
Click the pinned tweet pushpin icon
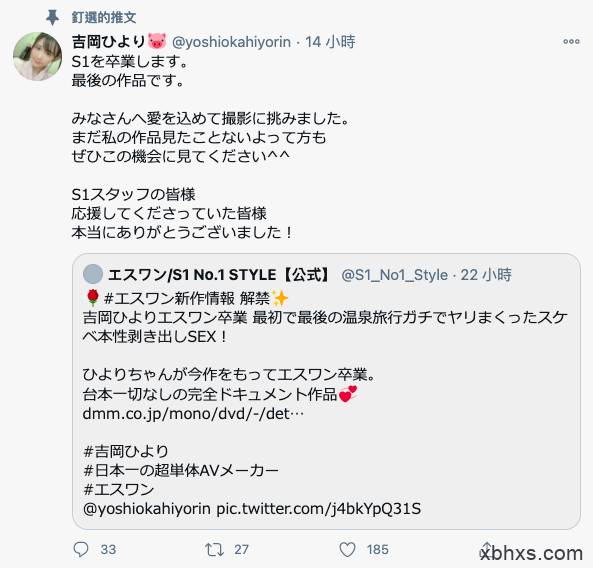pos(52,17)
